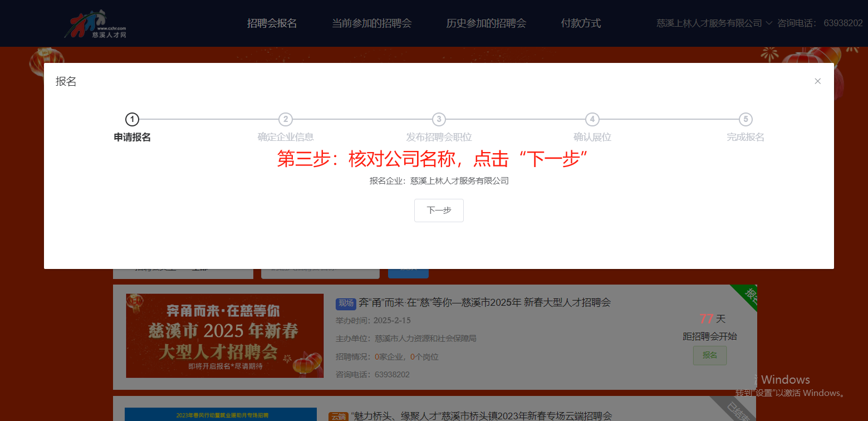This screenshot has width=868, height=421.
Task: Close the 报名 dialog with the X
Action: (818, 81)
